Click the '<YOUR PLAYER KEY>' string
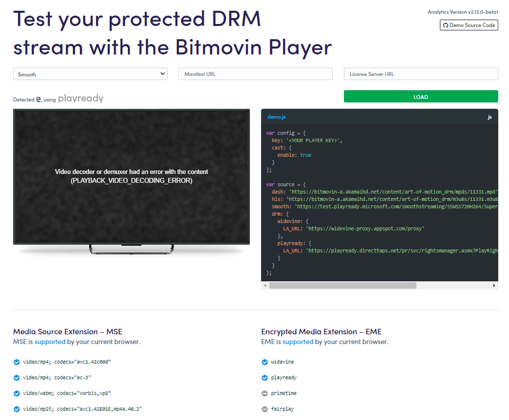This screenshot has height=420, width=509. (313, 140)
